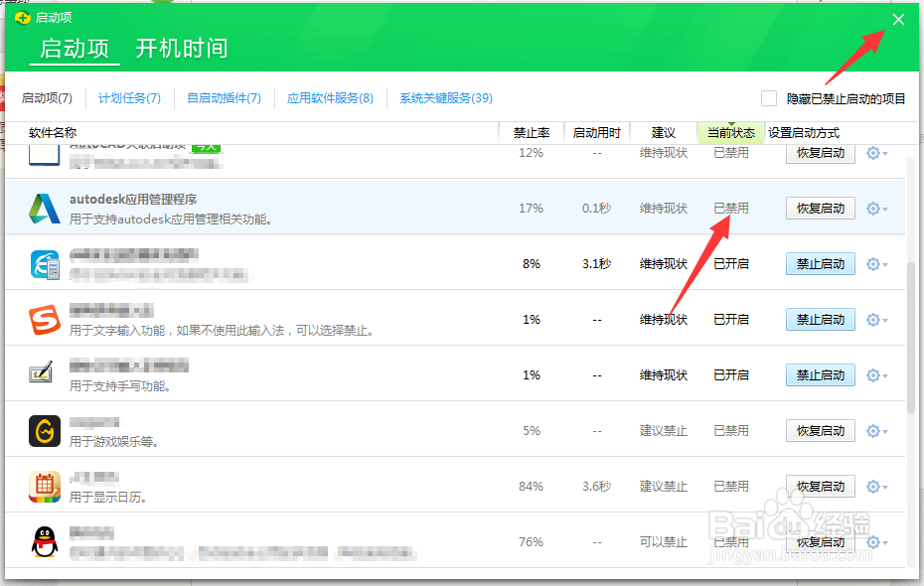Open gear menu for calendar row

[876, 487]
